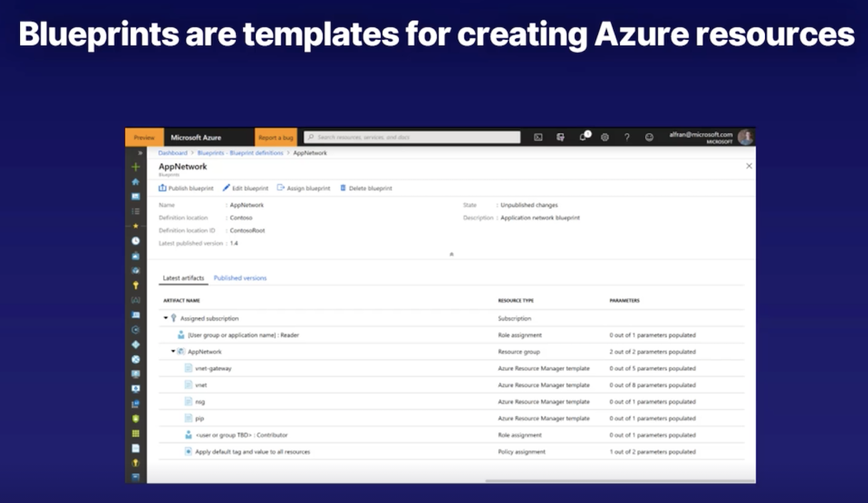Image resolution: width=868 pixels, height=503 pixels.
Task: Select the Latest artifacts tab
Action: tap(183, 278)
